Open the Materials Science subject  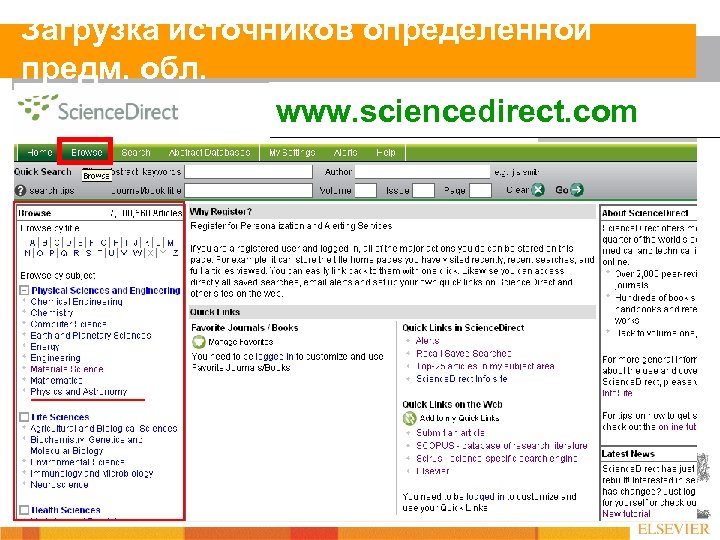point(67,369)
